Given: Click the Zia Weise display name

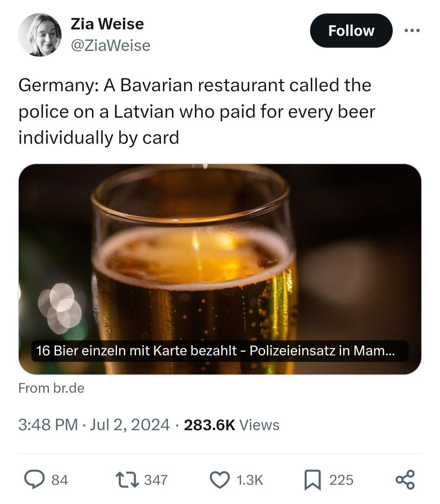Looking at the screenshot, I should [x=107, y=24].
